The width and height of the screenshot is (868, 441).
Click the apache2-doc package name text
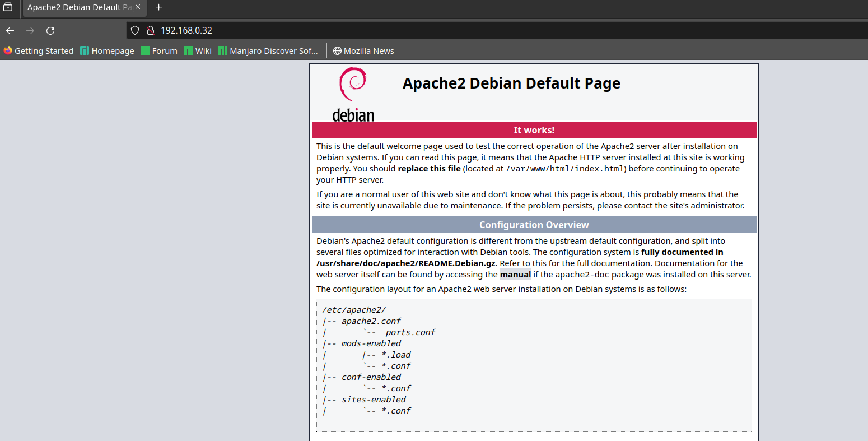[x=582, y=275]
